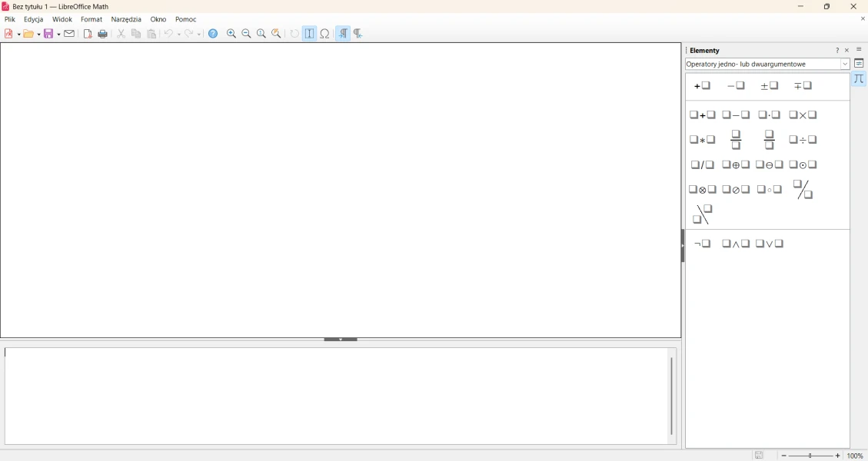Open the Save button dropdown arrow
This screenshot has width=868, height=461.
59,34
